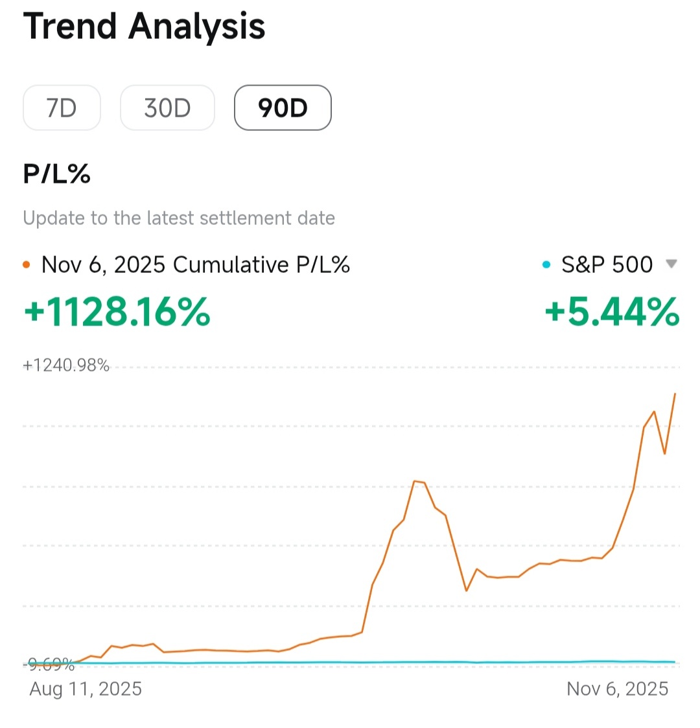Click the Nov 6, 2025 Cumulative P/L% label

196,264
